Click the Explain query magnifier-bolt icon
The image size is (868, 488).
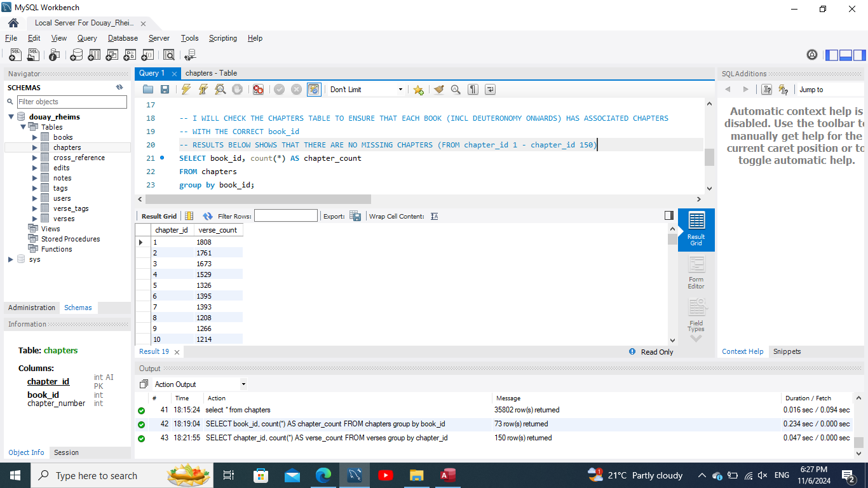220,90
